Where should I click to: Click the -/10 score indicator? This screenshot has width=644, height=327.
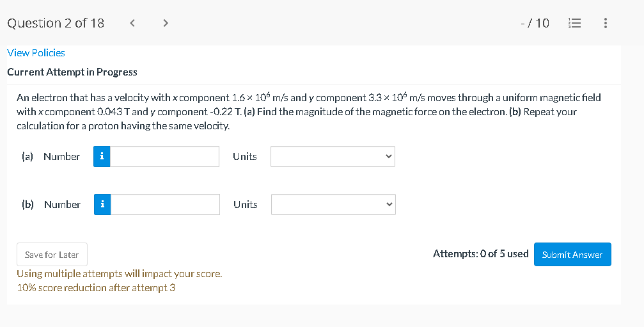click(x=535, y=23)
